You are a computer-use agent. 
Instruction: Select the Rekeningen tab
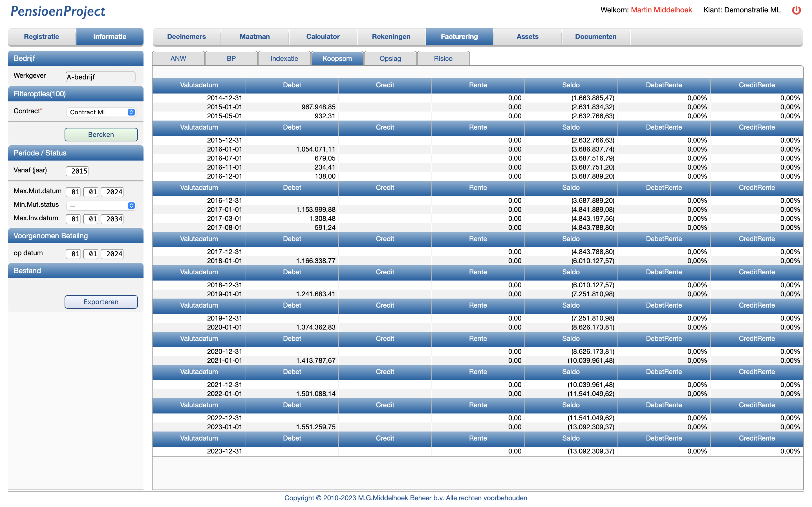[x=391, y=37]
